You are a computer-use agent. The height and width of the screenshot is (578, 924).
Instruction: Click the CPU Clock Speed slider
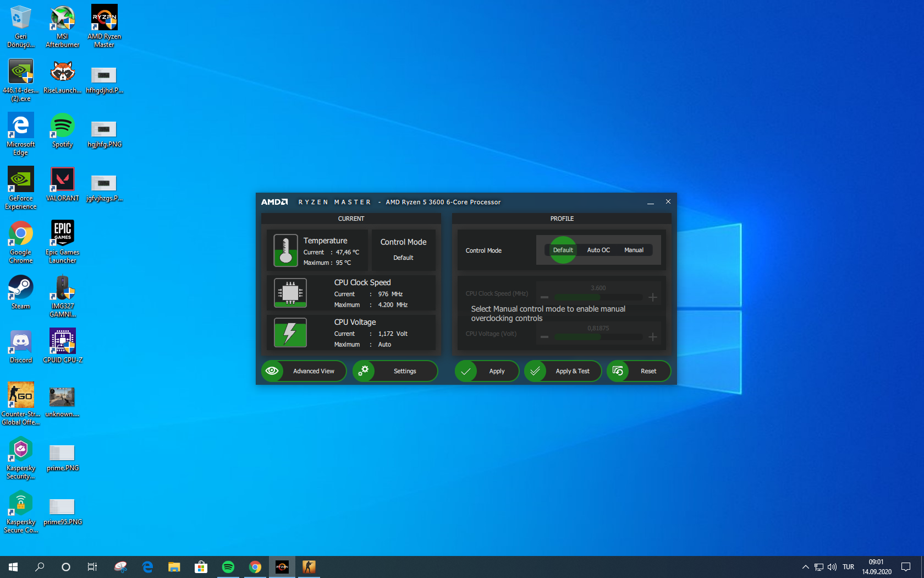click(x=598, y=297)
